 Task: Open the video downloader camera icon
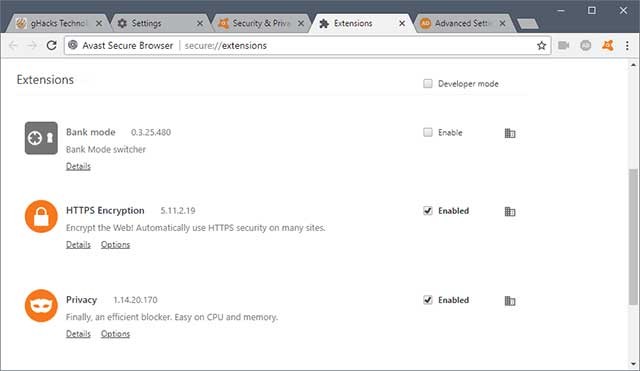click(x=564, y=45)
